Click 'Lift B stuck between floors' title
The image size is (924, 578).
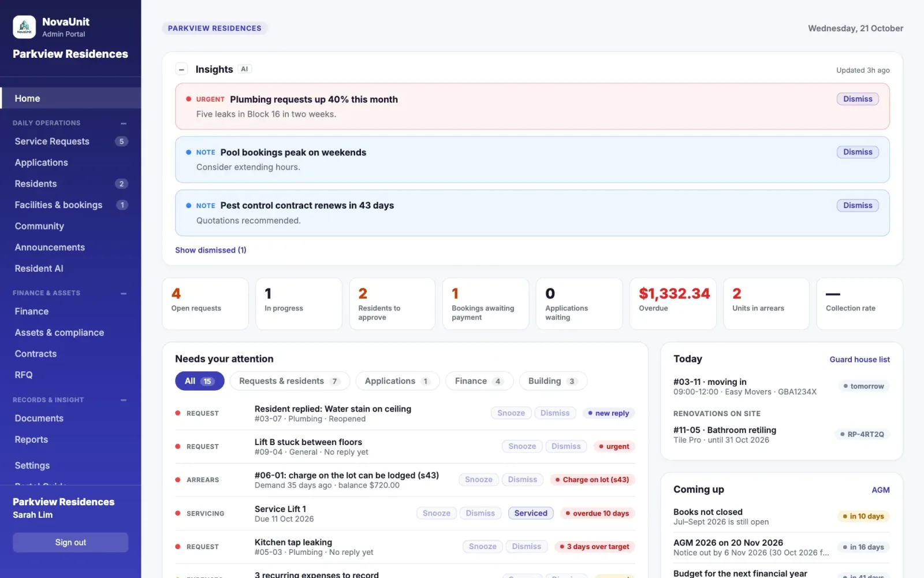click(308, 442)
